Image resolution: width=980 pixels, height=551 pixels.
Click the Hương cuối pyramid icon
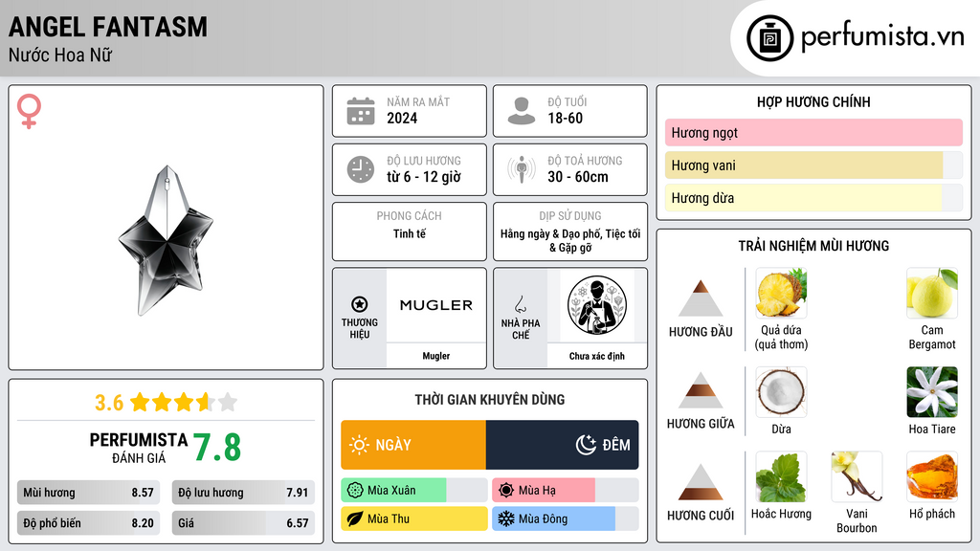click(701, 482)
